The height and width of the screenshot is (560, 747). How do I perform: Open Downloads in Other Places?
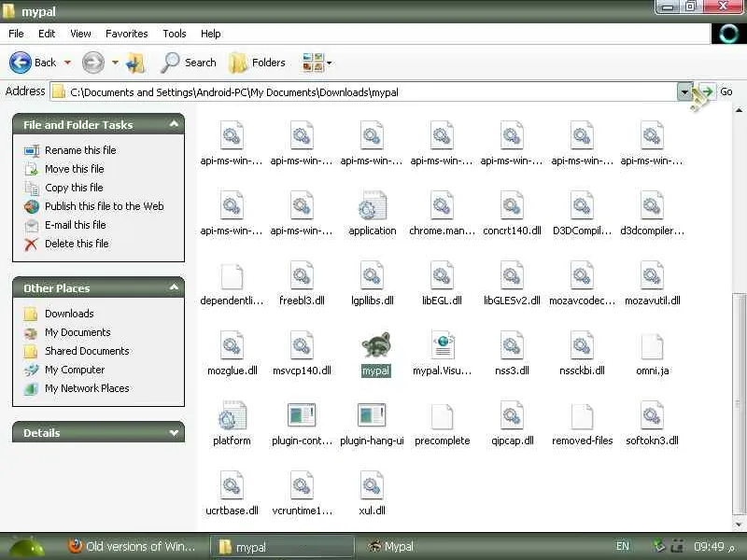(69, 314)
